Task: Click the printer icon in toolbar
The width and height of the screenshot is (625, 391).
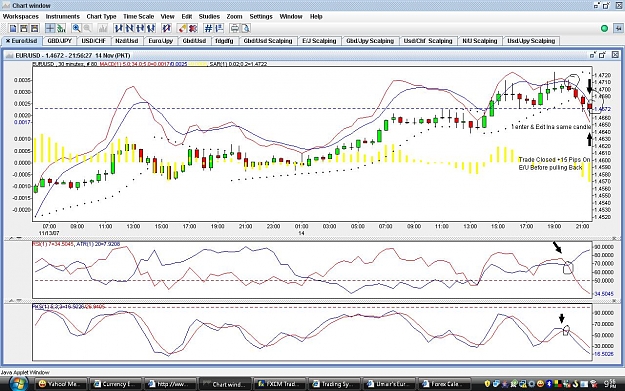Action: click(x=235, y=28)
